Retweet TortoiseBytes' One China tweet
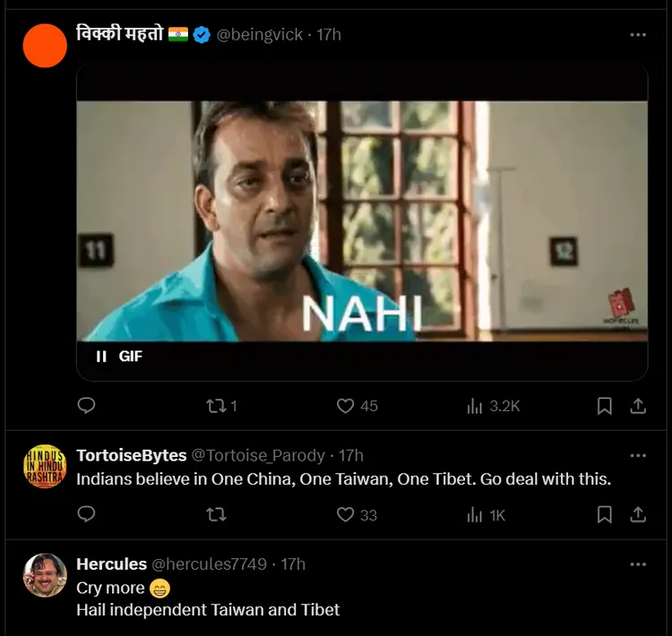This screenshot has width=672, height=636. 215,514
